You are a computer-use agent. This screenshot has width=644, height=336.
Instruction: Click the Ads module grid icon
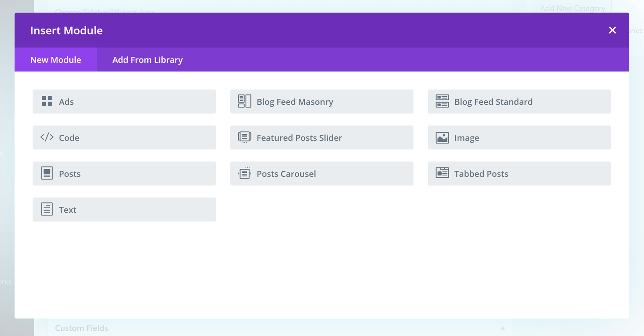pyautogui.click(x=47, y=101)
